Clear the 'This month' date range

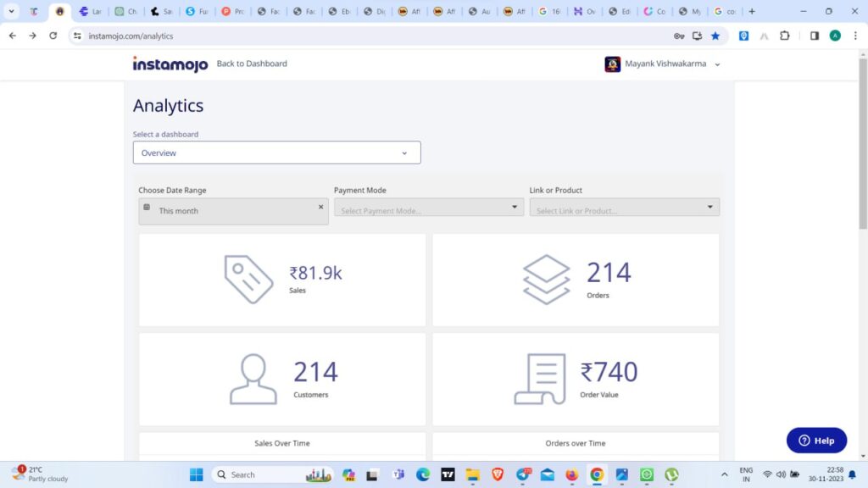[x=320, y=207]
